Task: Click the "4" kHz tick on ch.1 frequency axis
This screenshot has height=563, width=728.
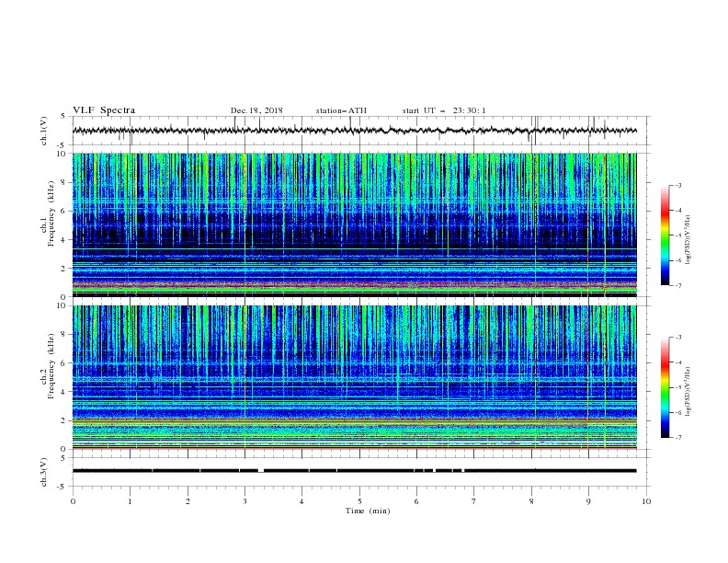Action: 63,240
